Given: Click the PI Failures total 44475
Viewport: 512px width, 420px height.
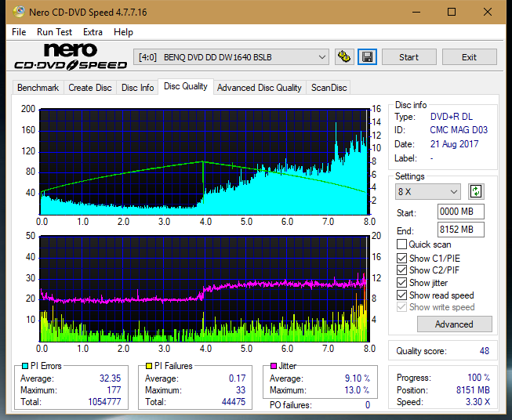Looking at the screenshot, I should click(x=234, y=402).
